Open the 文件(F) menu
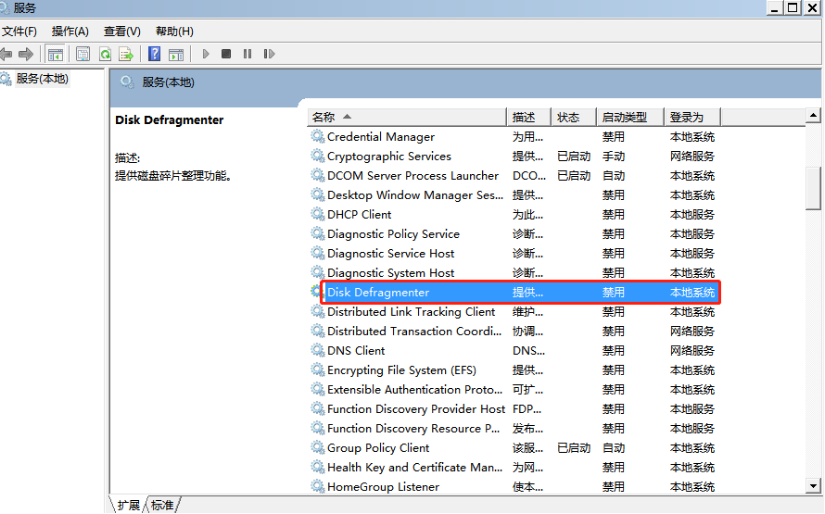 coord(20,32)
